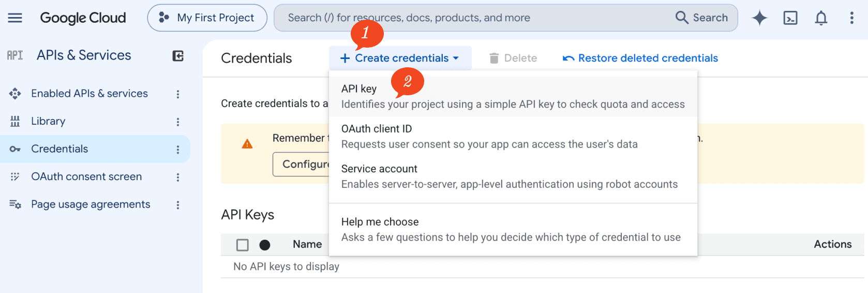
Task: Go to the Library page
Action: (x=48, y=121)
